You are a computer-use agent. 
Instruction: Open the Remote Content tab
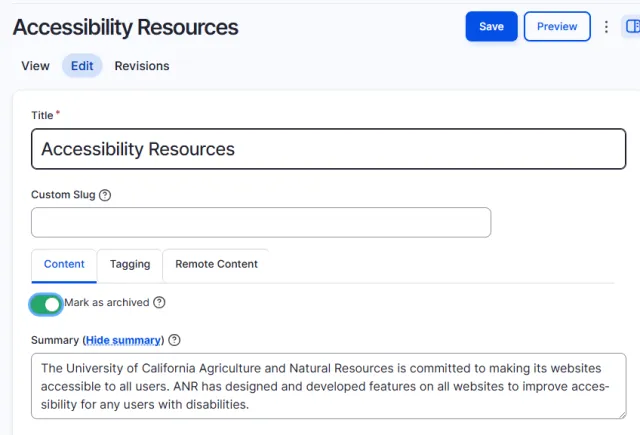pyautogui.click(x=216, y=264)
